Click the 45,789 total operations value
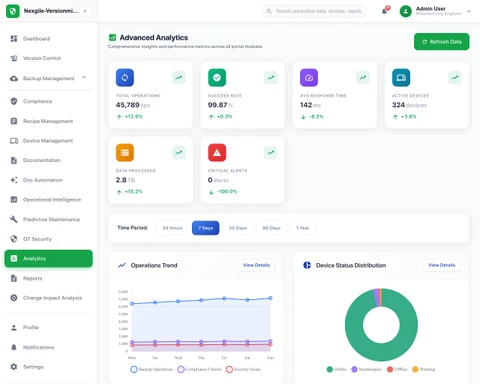 127,105
